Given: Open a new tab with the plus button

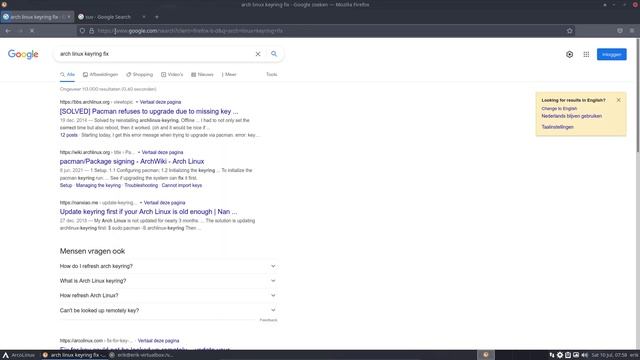Looking at the screenshot, I should point(157,17).
